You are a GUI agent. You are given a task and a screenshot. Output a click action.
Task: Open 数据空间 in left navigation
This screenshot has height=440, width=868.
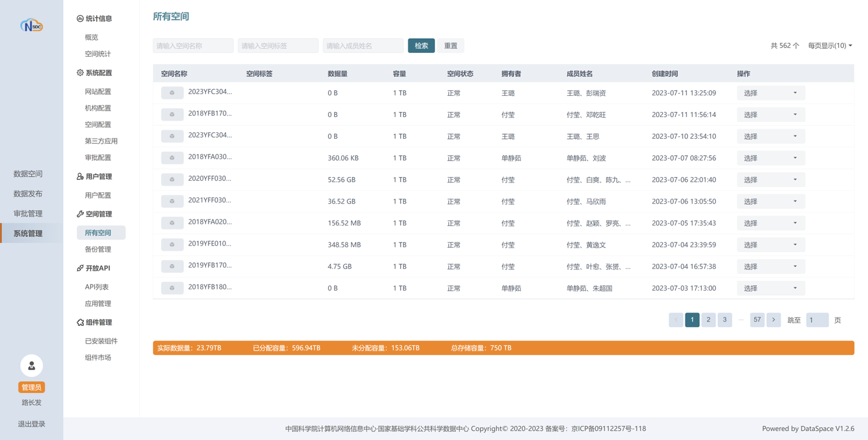28,174
